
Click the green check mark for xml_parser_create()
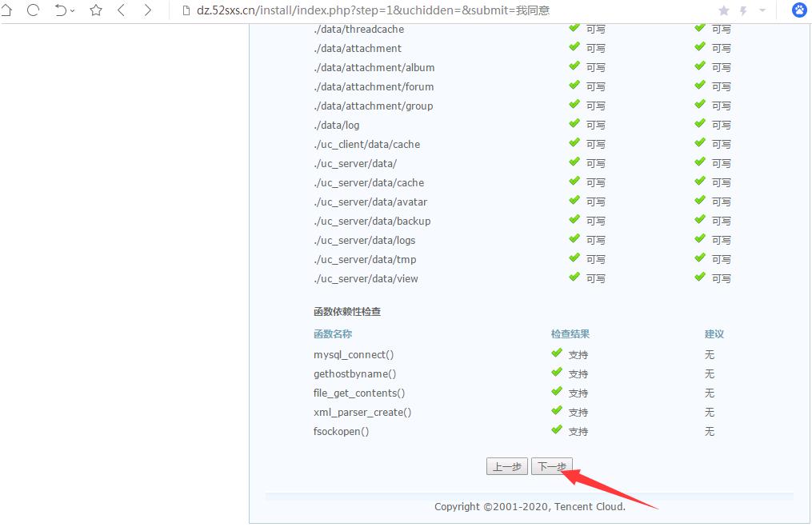pyautogui.click(x=557, y=410)
